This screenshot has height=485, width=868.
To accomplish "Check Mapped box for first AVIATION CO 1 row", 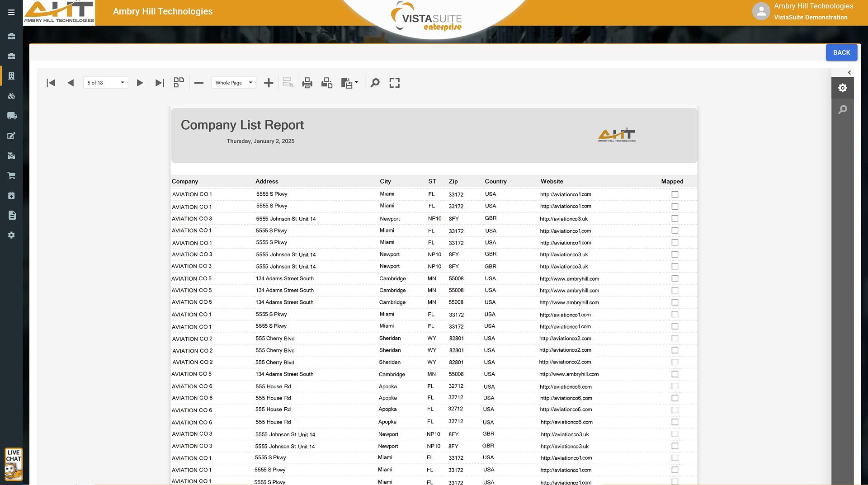I will (x=675, y=194).
